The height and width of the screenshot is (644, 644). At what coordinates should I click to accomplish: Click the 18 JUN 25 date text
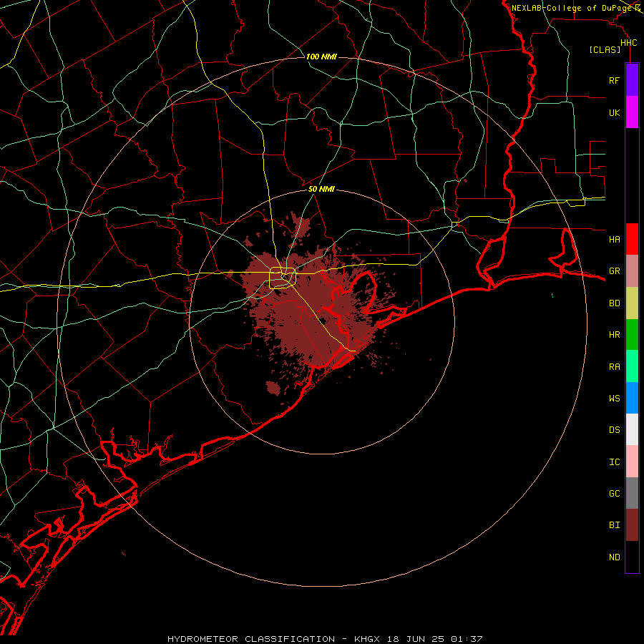pos(417,639)
